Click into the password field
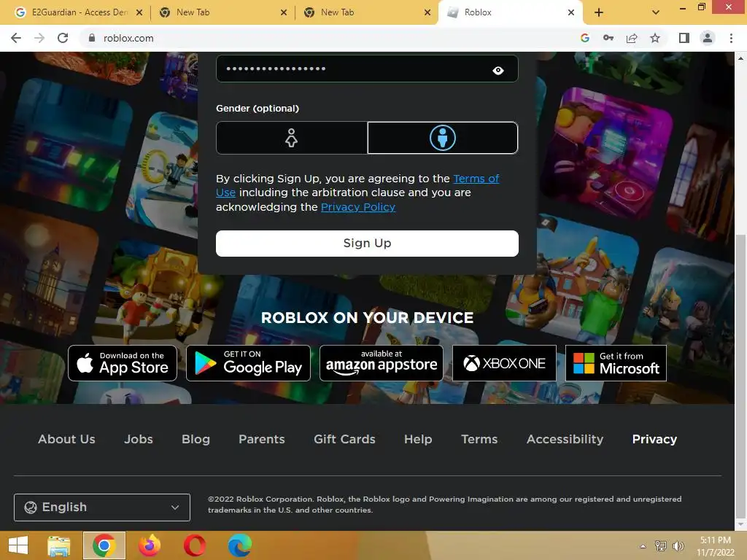This screenshot has width=747, height=560. coord(367,69)
